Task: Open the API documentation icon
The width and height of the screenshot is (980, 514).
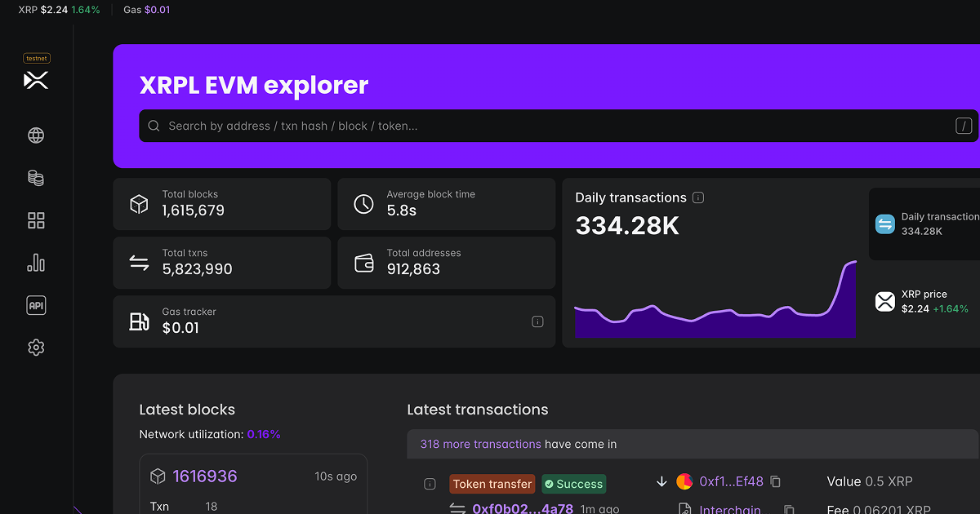Action: pyautogui.click(x=36, y=305)
